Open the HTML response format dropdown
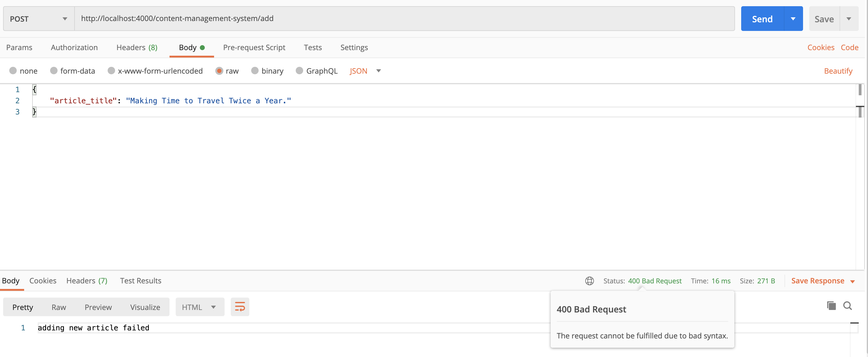The image size is (868, 357). [x=200, y=307]
